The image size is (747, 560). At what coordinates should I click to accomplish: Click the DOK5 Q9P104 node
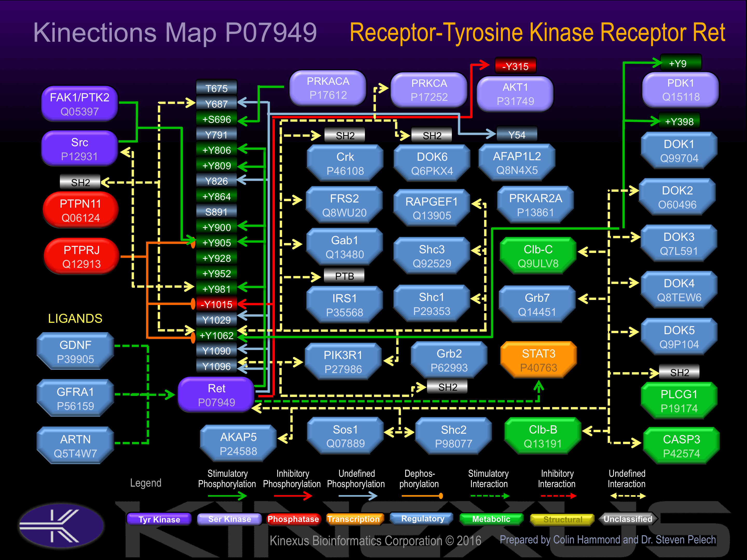[679, 337]
